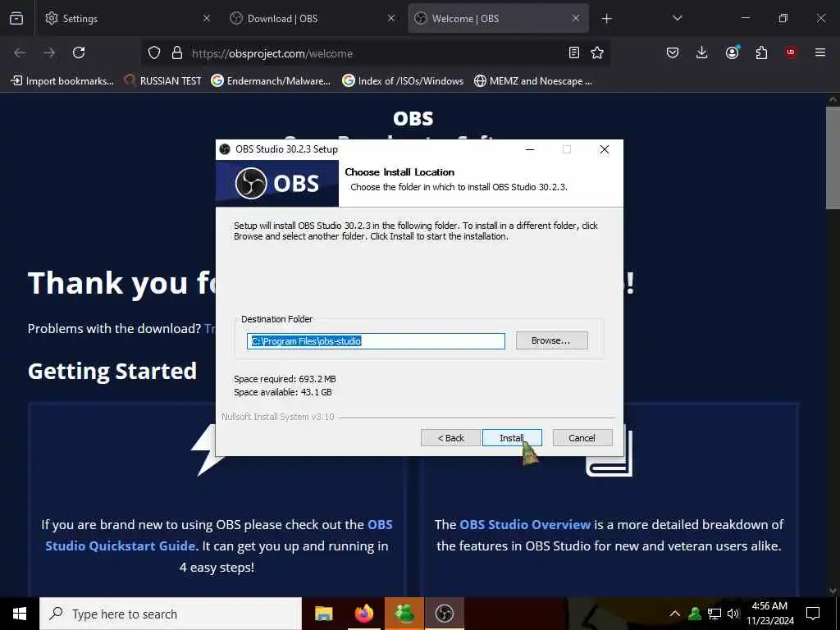840x630 pixels.
Task: Open the network tray icon
Action: click(x=714, y=614)
